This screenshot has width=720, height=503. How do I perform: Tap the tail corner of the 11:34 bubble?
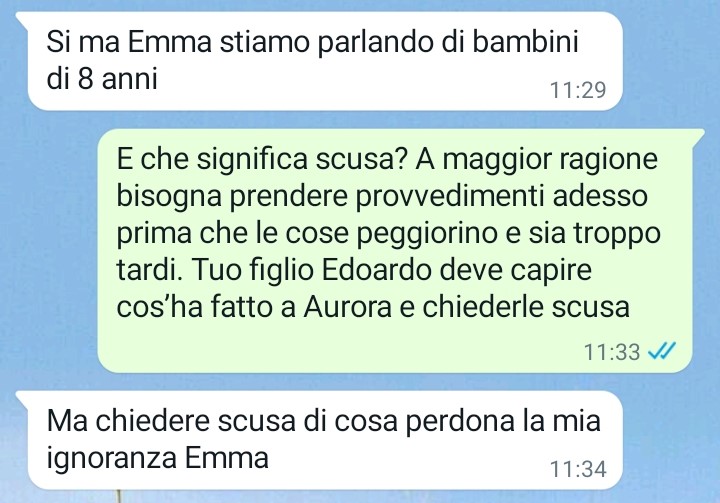tap(22, 396)
